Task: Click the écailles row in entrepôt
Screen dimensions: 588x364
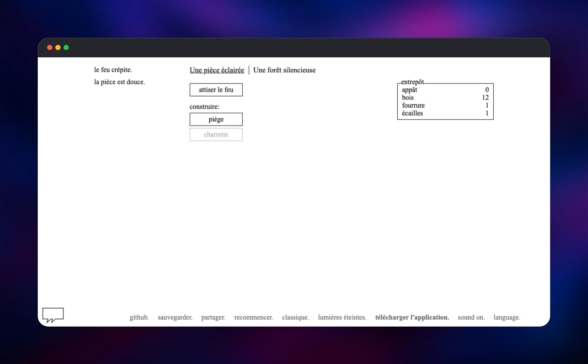Action: [x=445, y=113]
